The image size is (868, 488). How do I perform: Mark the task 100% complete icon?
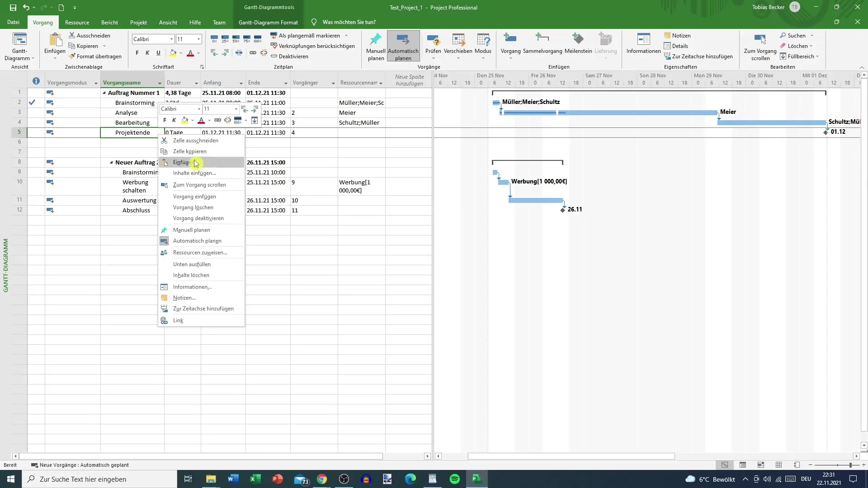[258, 39]
